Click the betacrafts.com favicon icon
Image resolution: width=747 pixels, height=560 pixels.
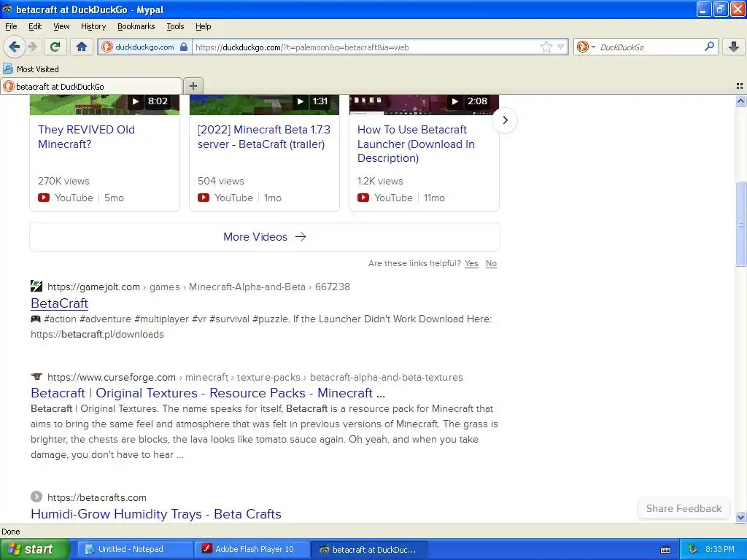36,497
